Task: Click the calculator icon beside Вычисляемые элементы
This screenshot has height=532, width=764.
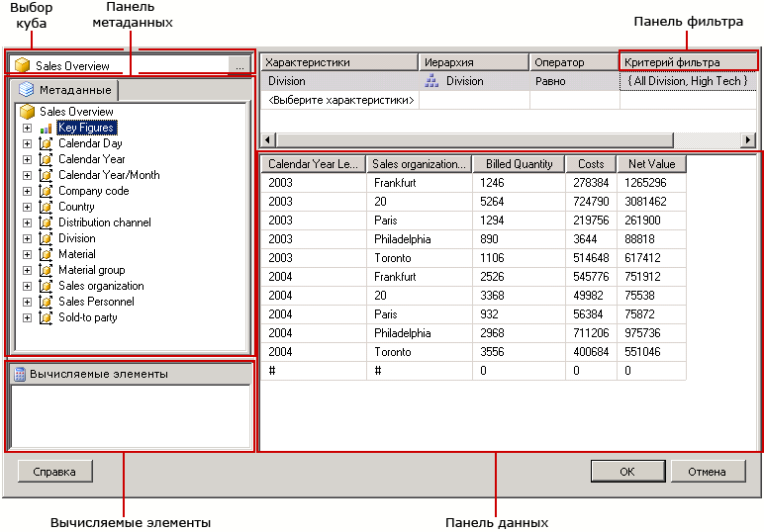Action: pos(19,374)
